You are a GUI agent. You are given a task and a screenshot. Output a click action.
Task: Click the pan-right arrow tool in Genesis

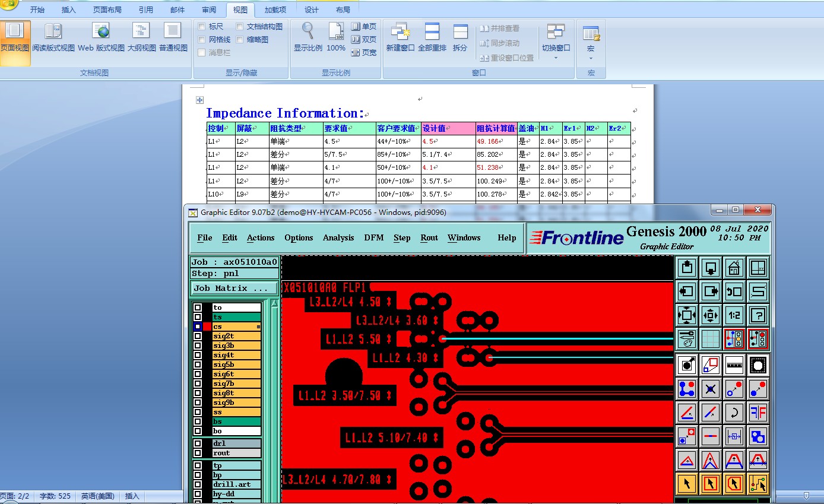(x=711, y=291)
